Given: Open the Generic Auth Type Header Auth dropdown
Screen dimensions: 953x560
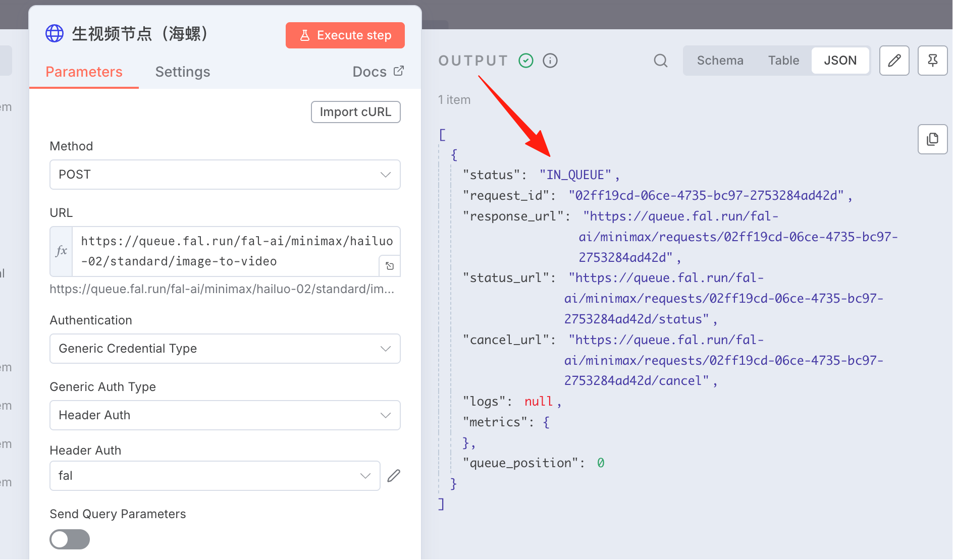Looking at the screenshot, I should tap(225, 415).
